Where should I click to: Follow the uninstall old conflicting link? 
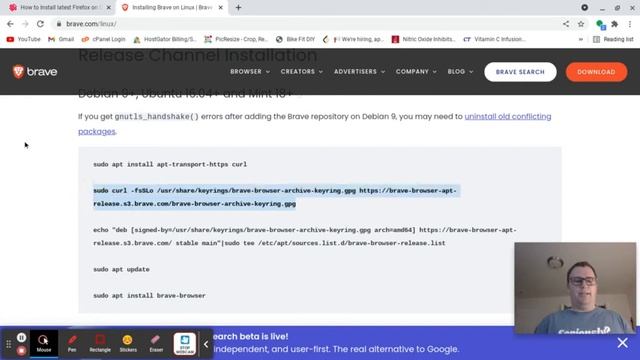(x=507, y=117)
